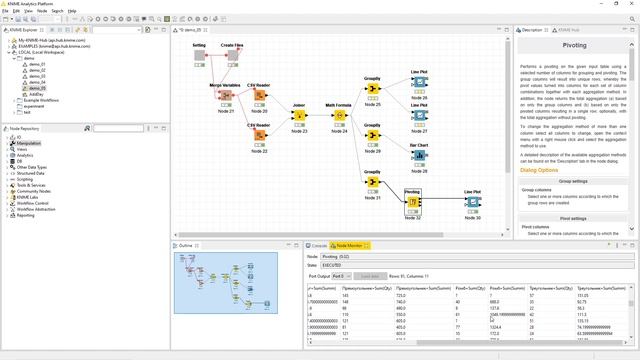Click the fuzzy search icon in Node Repository
This screenshot has height=360, width=640.
click(x=87, y=129)
